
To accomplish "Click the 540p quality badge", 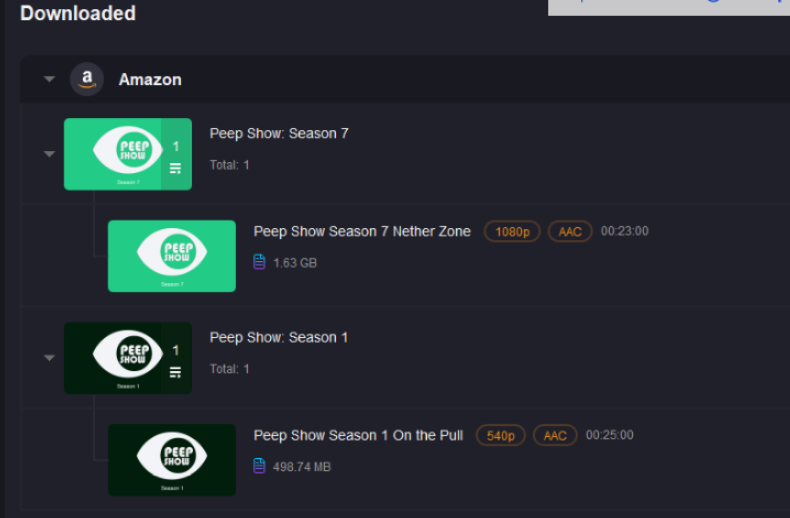I will pos(501,435).
